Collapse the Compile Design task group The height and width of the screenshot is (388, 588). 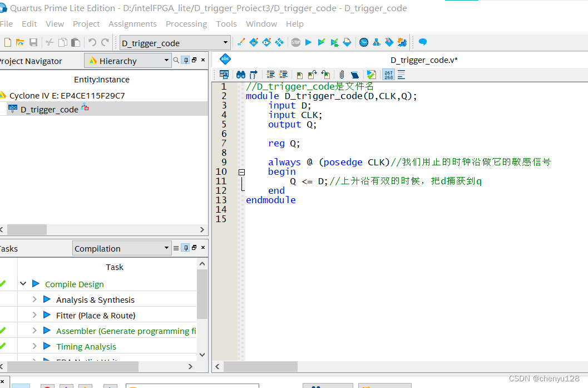click(23, 284)
